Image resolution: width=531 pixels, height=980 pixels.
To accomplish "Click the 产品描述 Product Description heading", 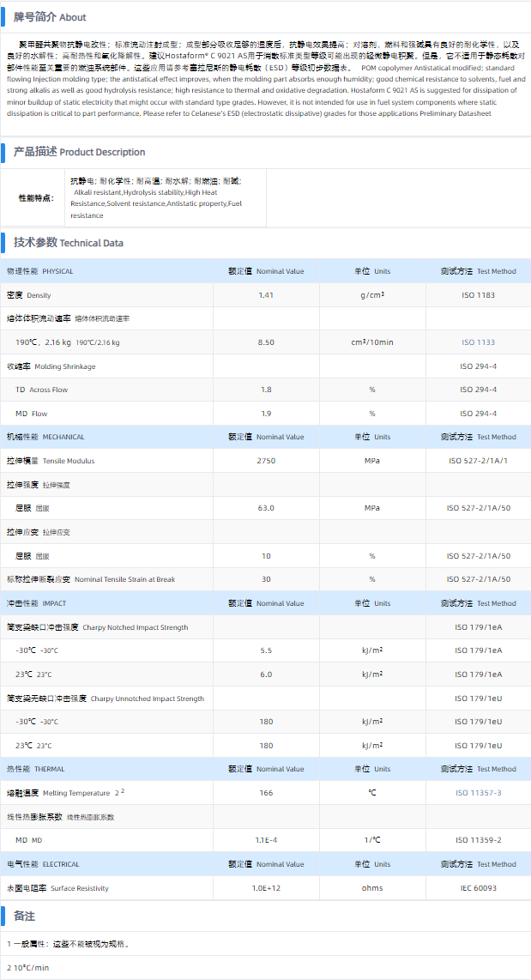I will coord(79,152).
